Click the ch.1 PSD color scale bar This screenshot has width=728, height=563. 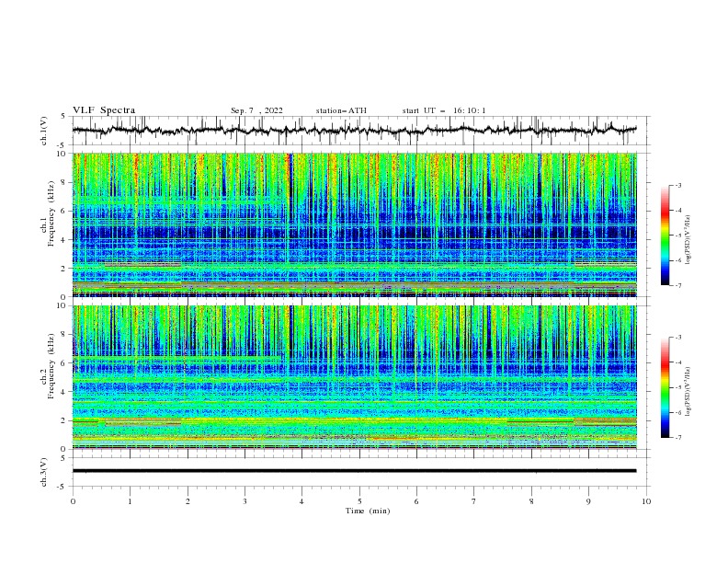click(x=665, y=235)
